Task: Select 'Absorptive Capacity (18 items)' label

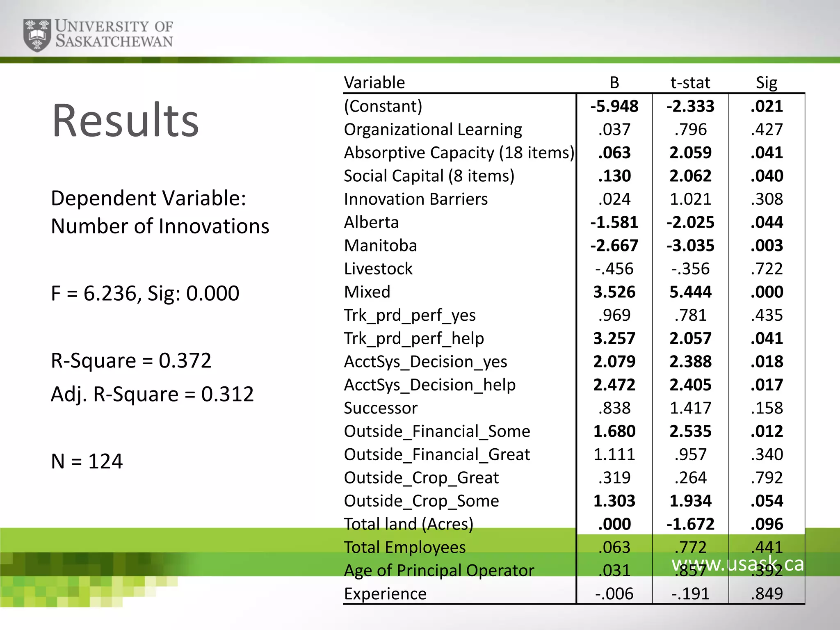Action: pyautogui.click(x=459, y=153)
